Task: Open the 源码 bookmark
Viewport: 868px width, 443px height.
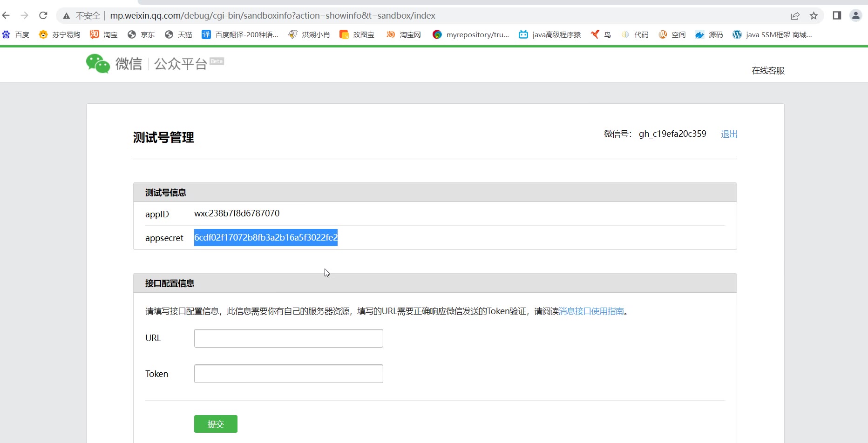Action: click(709, 34)
